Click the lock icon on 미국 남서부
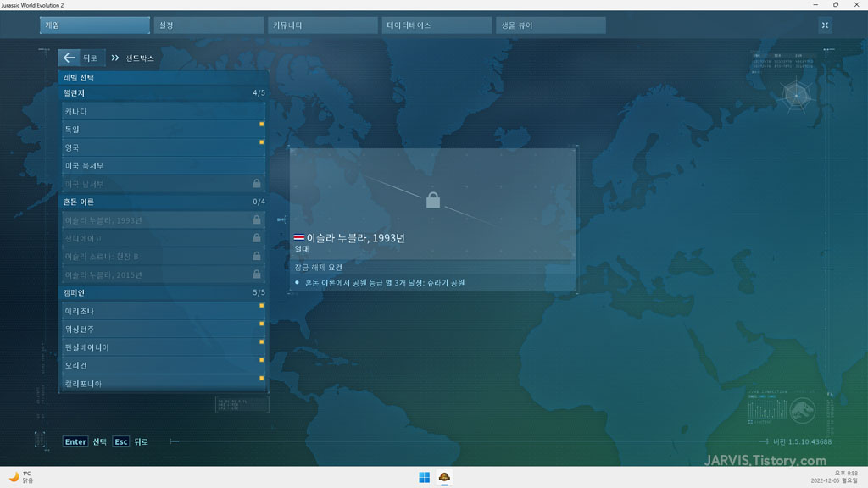The height and width of the screenshot is (488, 868). coord(256,183)
